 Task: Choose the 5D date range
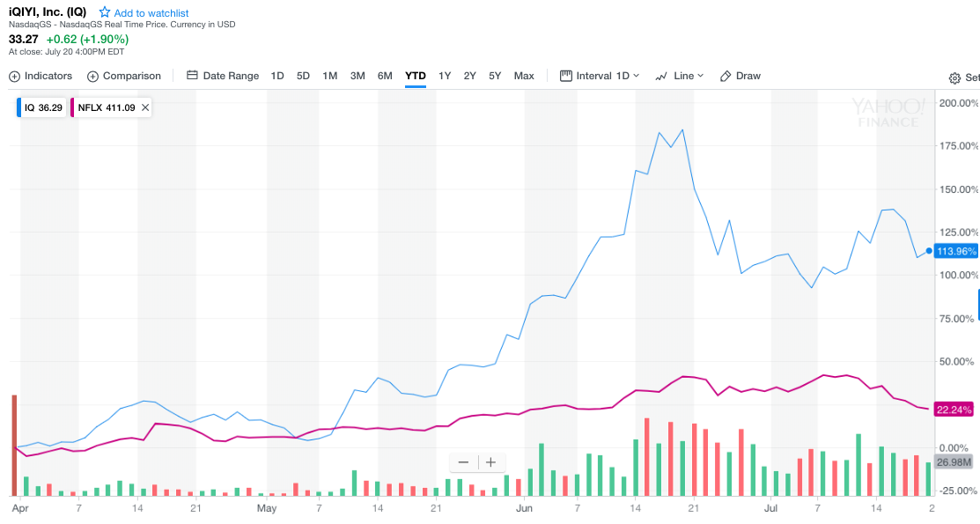(x=303, y=76)
